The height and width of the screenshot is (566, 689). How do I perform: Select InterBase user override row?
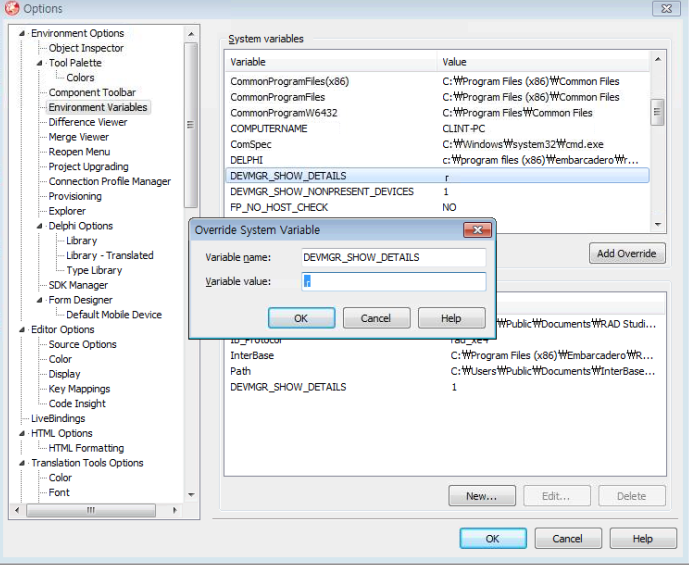tap(445, 356)
